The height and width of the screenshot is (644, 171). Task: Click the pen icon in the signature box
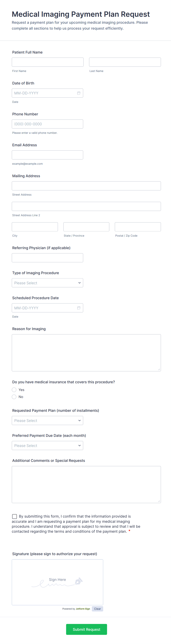click(x=79, y=581)
